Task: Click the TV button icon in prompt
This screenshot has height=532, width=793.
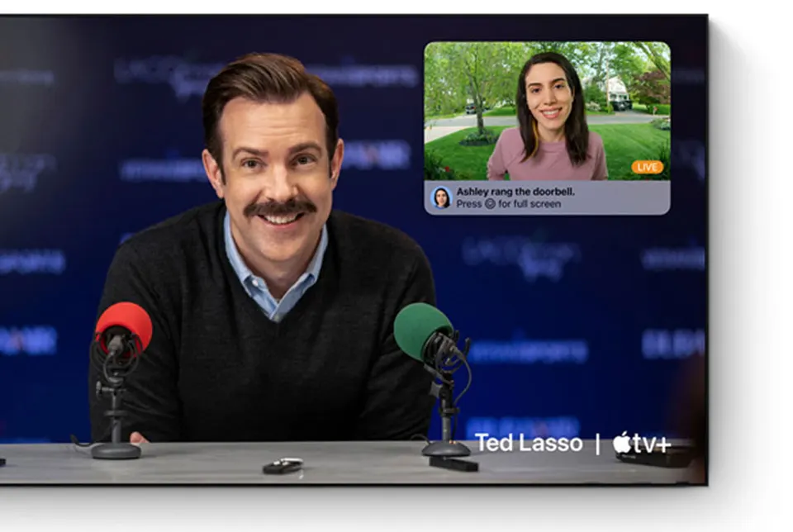Action: click(490, 204)
